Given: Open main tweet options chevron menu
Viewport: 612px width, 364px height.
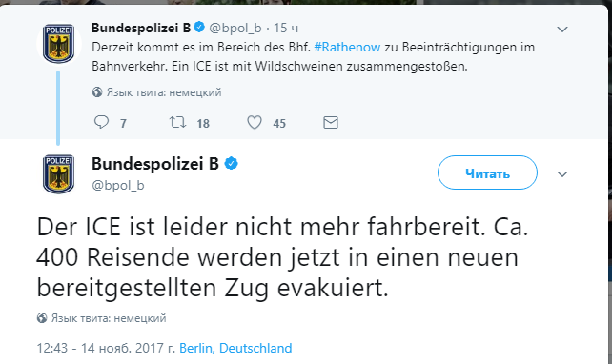Looking at the screenshot, I should 562,174.
